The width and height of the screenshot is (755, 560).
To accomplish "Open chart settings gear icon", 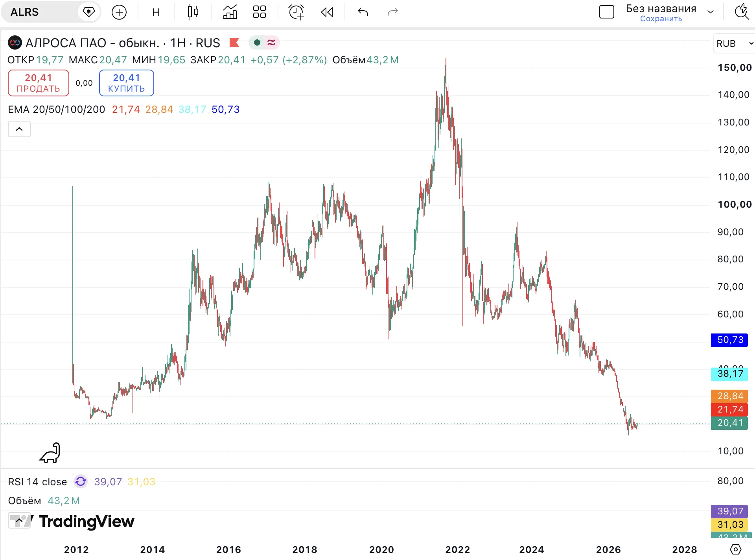I will 735,549.
